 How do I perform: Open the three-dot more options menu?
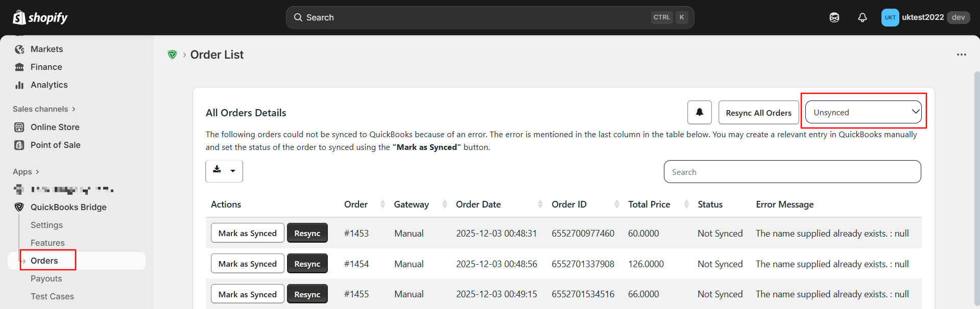961,55
